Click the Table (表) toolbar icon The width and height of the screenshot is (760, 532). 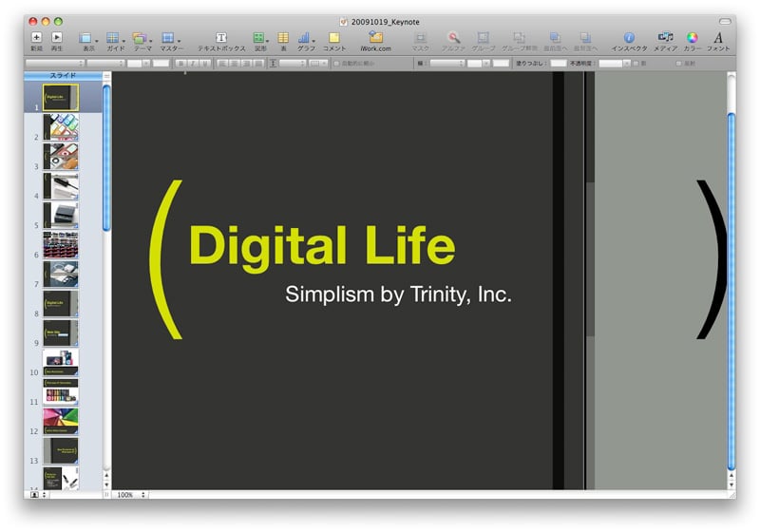[x=283, y=38]
